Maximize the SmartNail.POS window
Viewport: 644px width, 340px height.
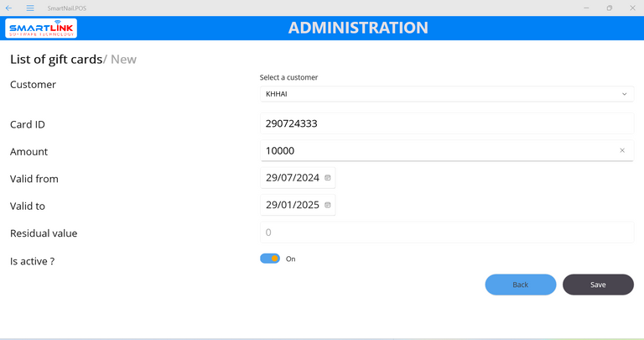pos(610,8)
